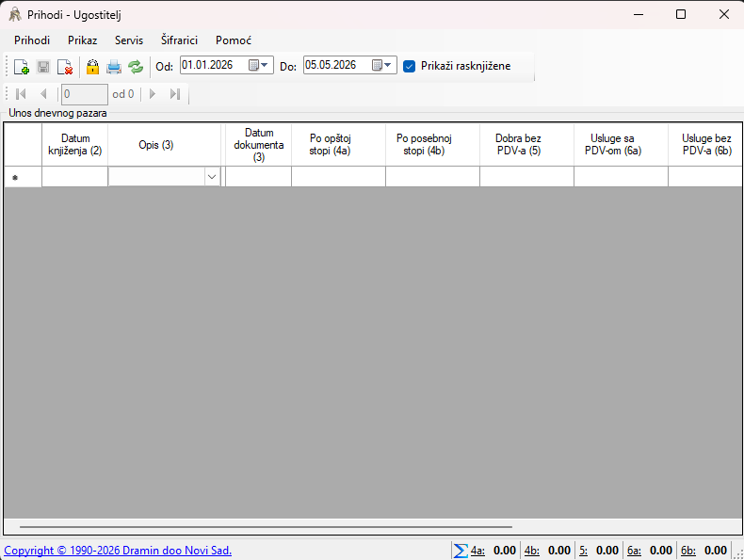
Task: Open the Do date calendar dropdown
Action: pyautogui.click(x=382, y=65)
